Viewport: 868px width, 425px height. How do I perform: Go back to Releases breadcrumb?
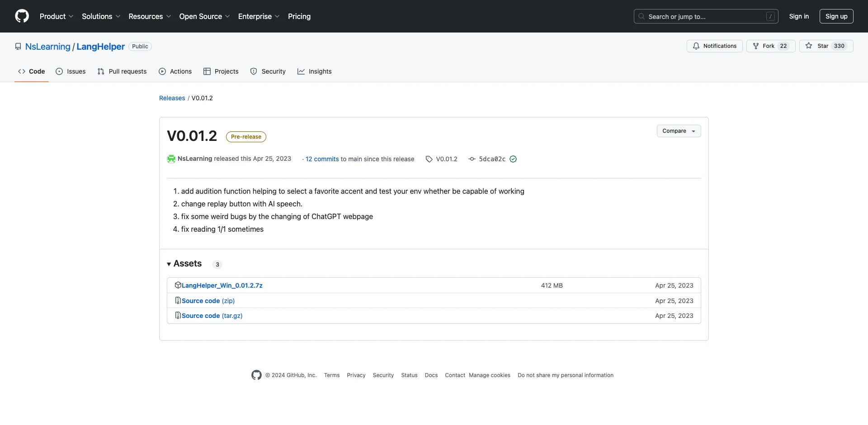pos(172,98)
